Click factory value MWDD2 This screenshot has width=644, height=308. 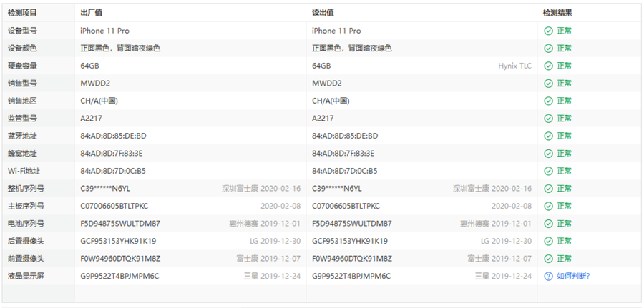pyautogui.click(x=95, y=84)
